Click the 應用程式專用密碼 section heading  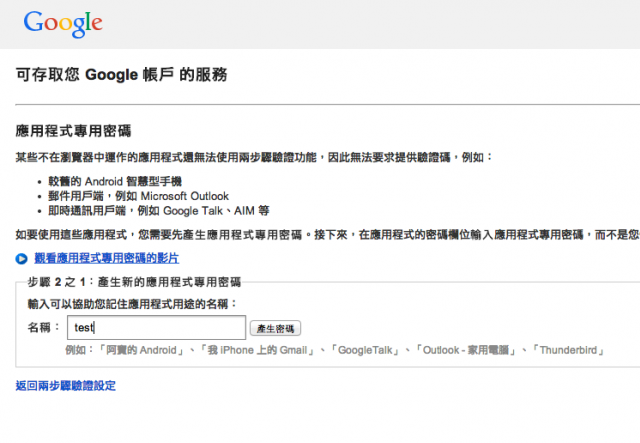pyautogui.click(x=73, y=131)
